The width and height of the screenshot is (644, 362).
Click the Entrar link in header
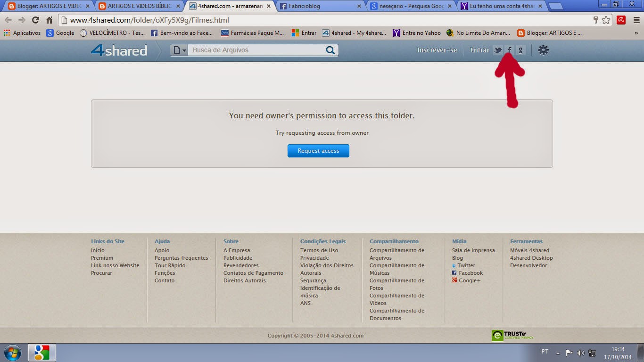[x=479, y=50]
